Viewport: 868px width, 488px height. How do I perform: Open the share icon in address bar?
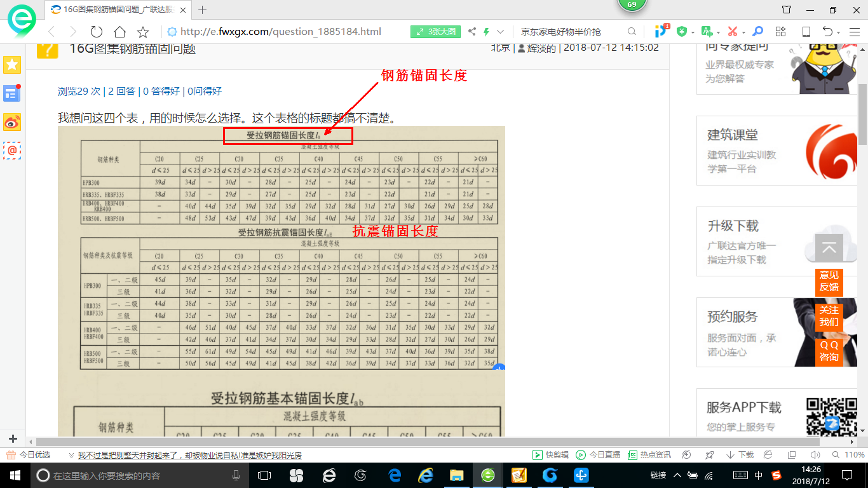tap(471, 32)
